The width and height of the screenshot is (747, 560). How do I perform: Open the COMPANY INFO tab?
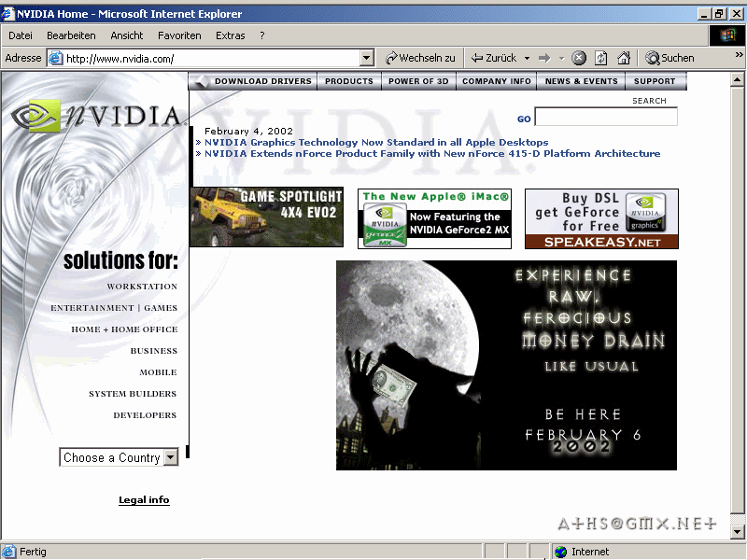(497, 81)
